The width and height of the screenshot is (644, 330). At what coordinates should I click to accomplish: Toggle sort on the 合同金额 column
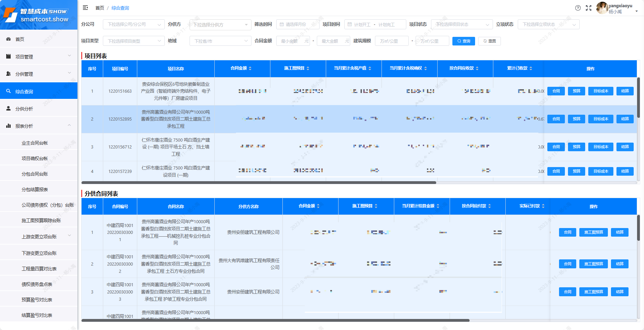pos(251,68)
